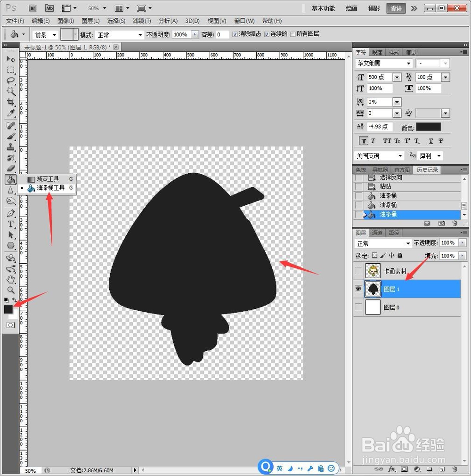Select the Hand tool
The image size is (471, 476).
click(11, 279)
